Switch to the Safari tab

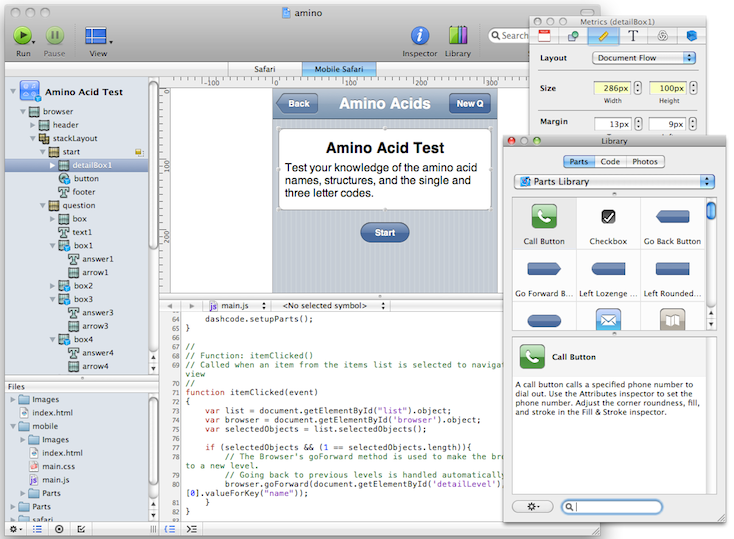point(265,69)
